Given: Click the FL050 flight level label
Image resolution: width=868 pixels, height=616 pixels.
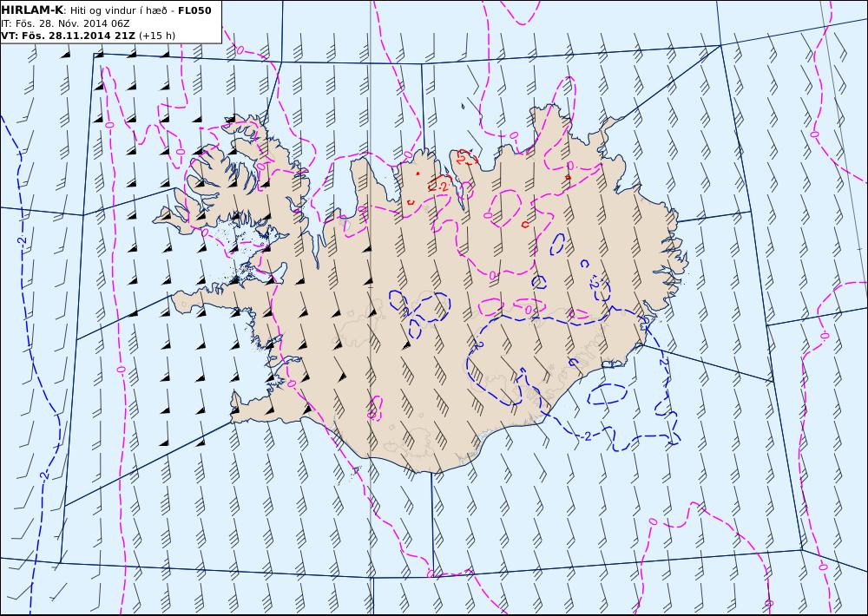Looking at the screenshot, I should [x=194, y=10].
